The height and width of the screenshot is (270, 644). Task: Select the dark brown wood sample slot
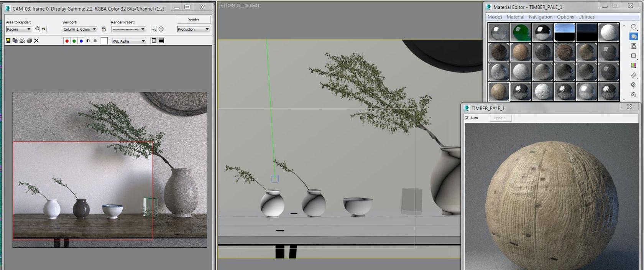tap(499, 52)
